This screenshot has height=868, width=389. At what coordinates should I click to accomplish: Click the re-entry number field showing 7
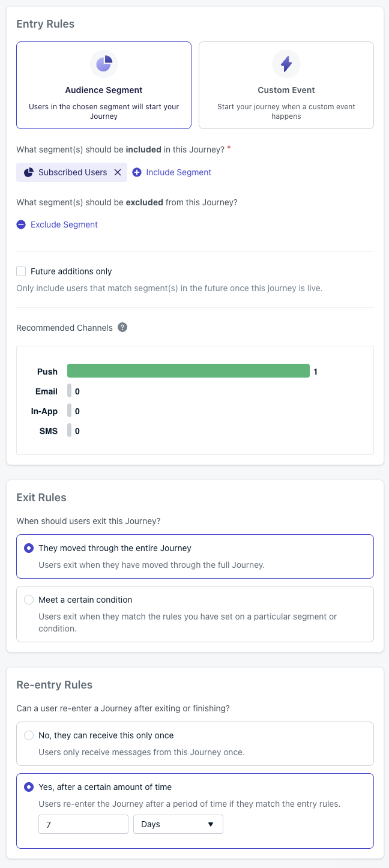pyautogui.click(x=83, y=824)
